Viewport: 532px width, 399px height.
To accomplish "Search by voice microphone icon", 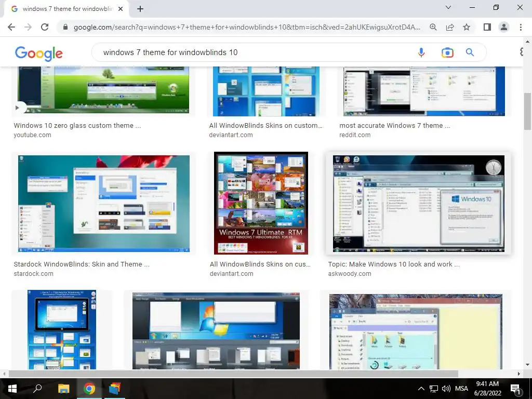I will (x=421, y=52).
